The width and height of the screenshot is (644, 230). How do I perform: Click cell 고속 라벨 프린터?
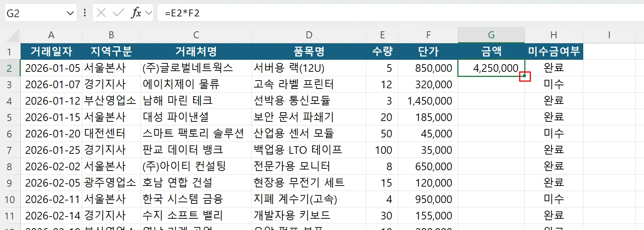[x=309, y=85]
